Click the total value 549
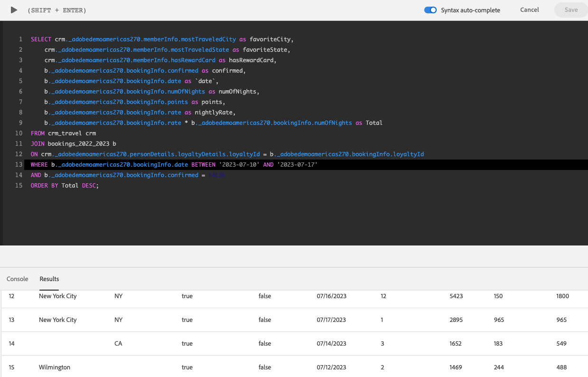Image resolution: width=588 pixels, height=377 pixels. click(x=561, y=343)
